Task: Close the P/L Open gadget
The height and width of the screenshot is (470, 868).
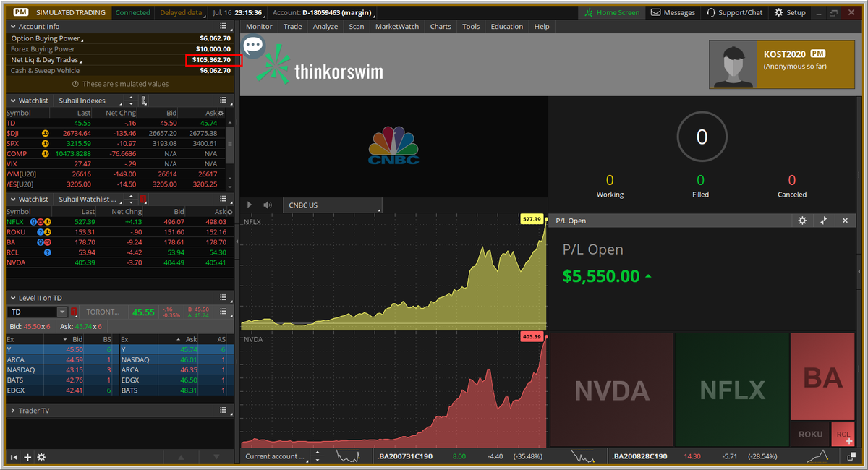Action: (845, 221)
